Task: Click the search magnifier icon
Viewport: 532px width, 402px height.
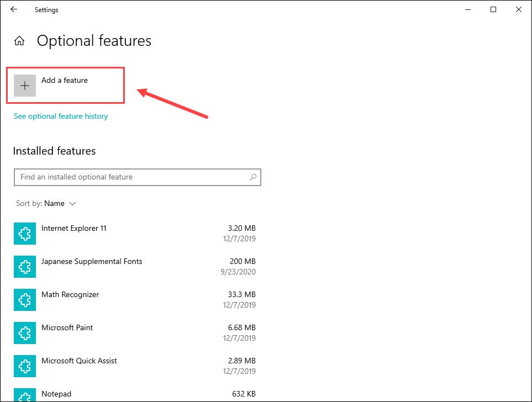Action: click(x=253, y=177)
